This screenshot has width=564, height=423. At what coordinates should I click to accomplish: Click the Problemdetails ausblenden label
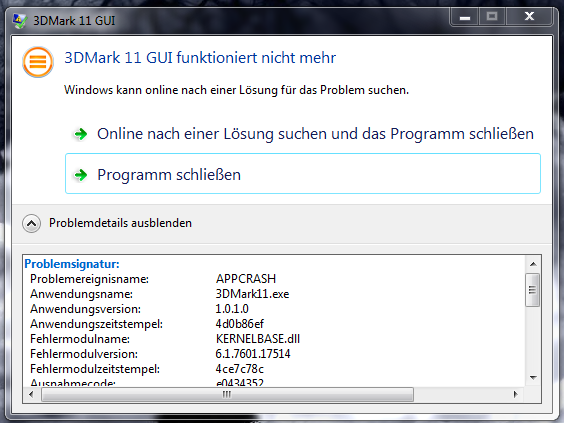120,223
